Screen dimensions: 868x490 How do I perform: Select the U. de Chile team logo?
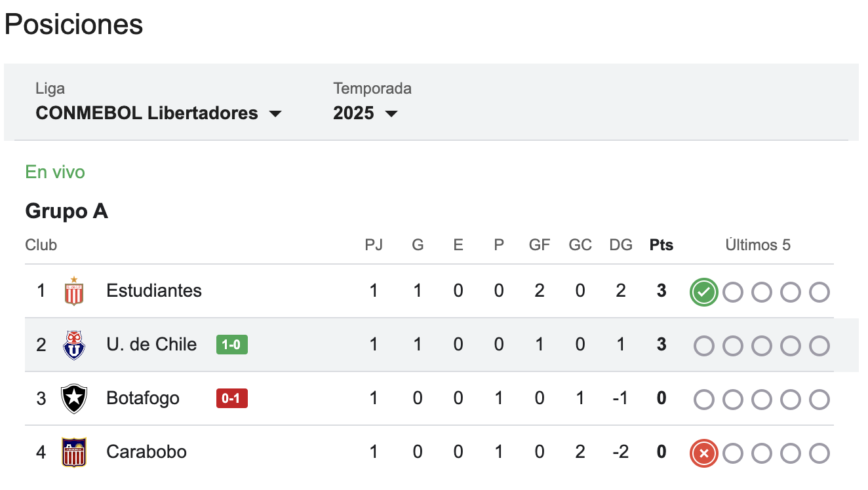74,344
